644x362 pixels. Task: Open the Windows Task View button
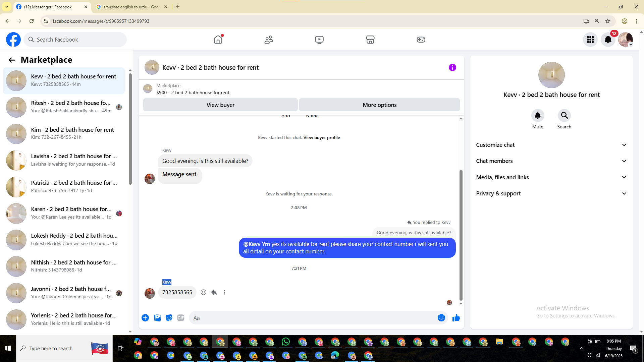coord(120,349)
